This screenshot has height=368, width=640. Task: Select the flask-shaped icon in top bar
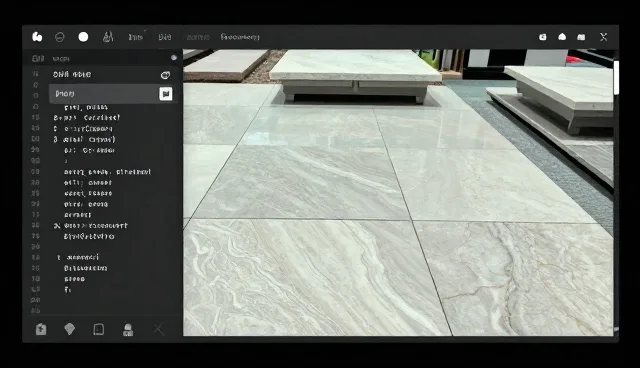tap(108, 37)
